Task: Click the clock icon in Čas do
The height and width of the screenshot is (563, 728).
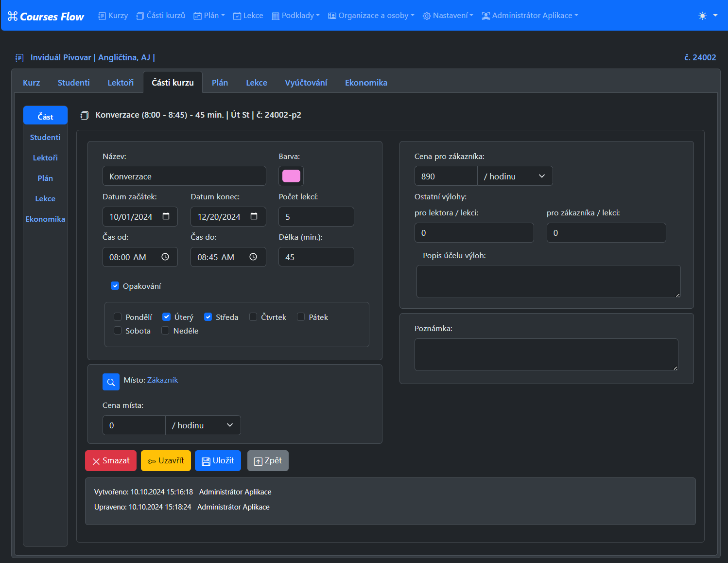Action: [x=253, y=257]
